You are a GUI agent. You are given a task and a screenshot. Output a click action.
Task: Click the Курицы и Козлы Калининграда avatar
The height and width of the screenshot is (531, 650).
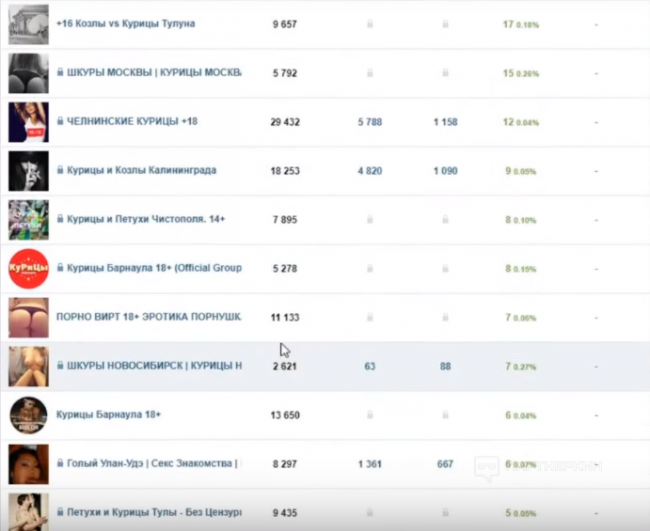click(28, 170)
